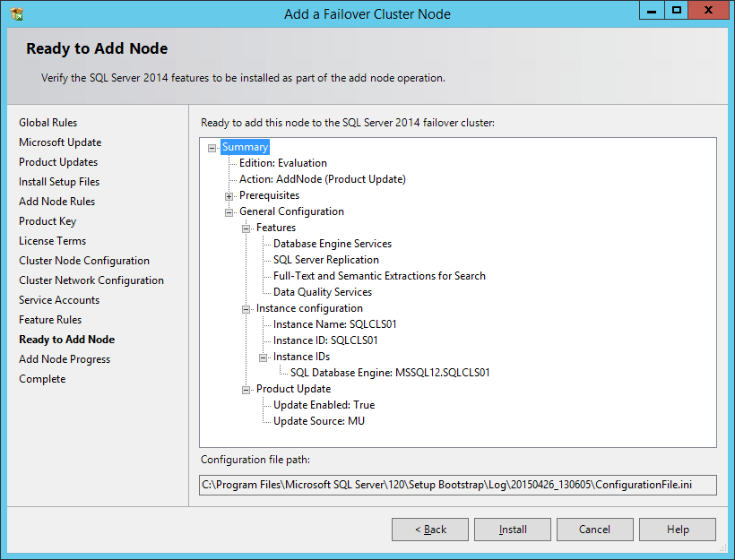Click the Configuration file path field
The width and height of the screenshot is (735, 560).
pos(457,485)
